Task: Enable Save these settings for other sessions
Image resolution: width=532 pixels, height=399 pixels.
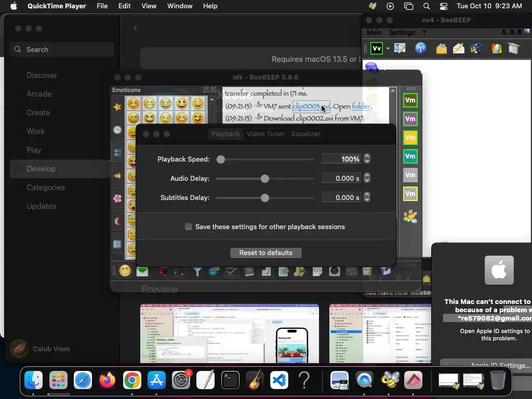Action: point(188,227)
